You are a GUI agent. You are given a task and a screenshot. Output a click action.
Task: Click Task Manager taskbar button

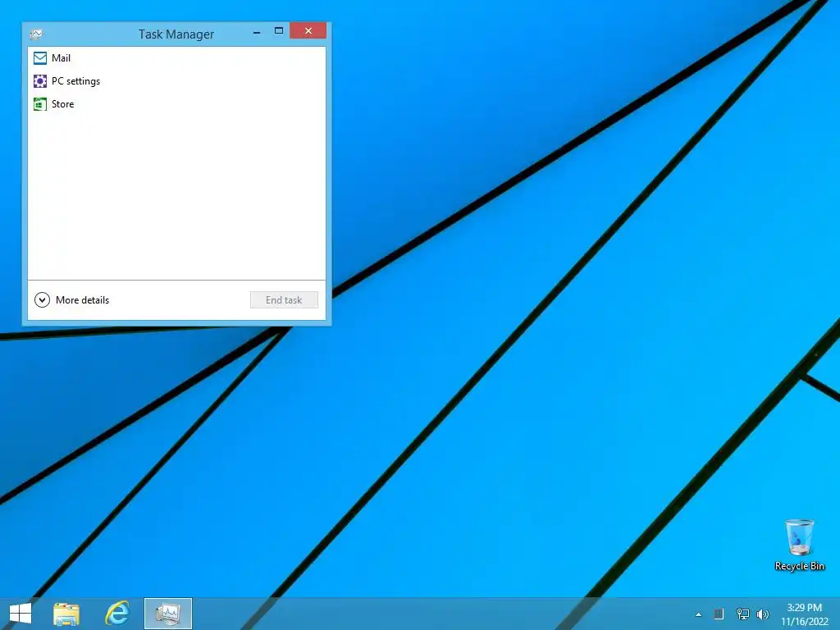click(167, 614)
